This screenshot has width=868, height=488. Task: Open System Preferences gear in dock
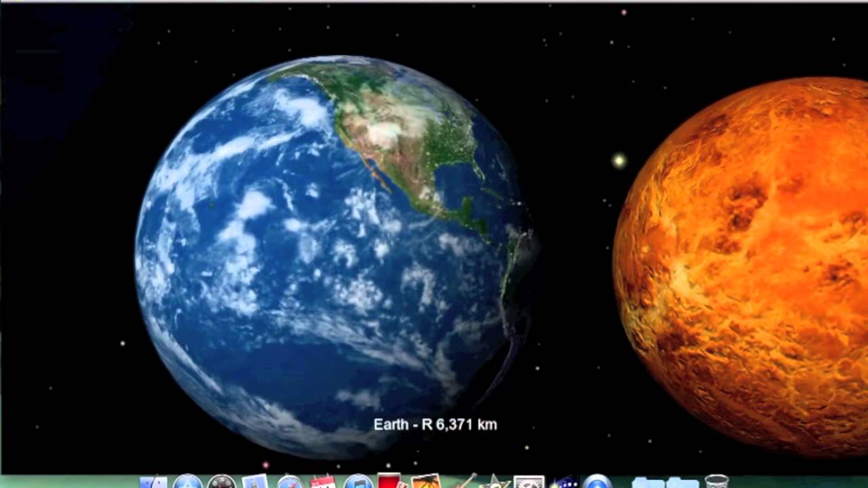[529, 482]
